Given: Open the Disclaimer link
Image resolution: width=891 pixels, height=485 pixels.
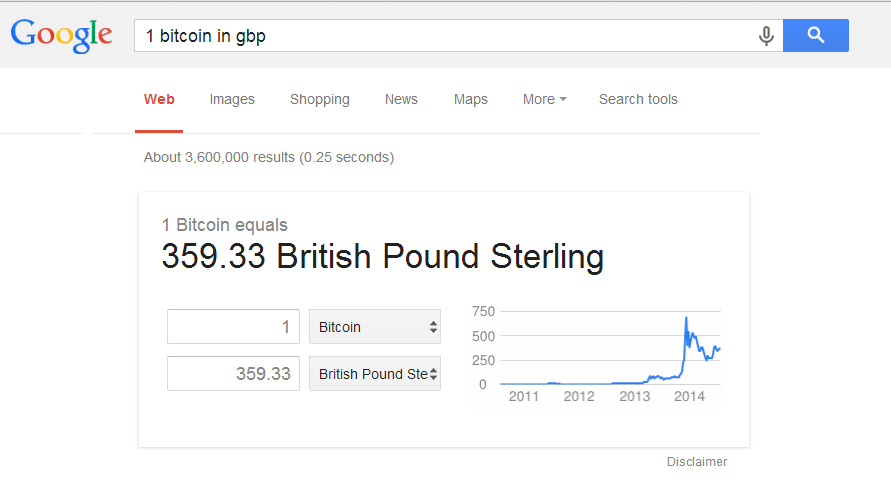Looking at the screenshot, I should 697,462.
